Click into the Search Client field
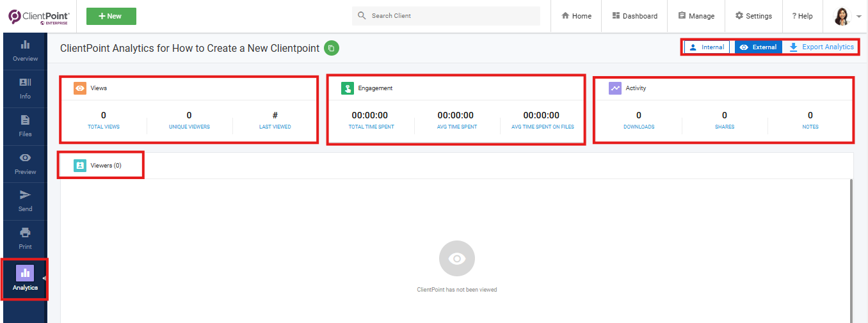This screenshot has height=323, width=868. pos(446,16)
